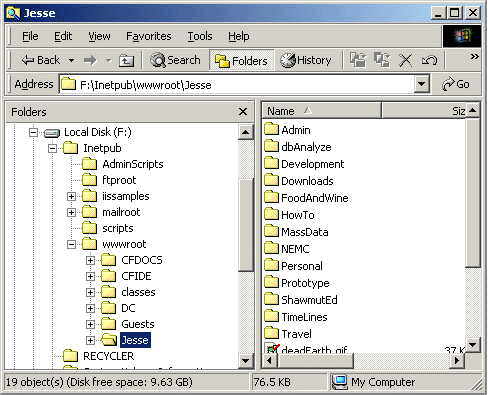
Task: Select the Development folder icon
Action: [x=271, y=163]
